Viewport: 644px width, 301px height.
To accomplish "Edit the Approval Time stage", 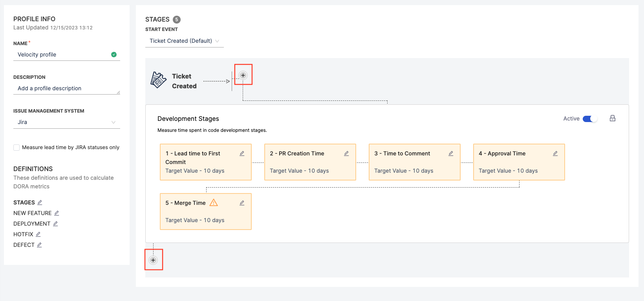I will (555, 153).
